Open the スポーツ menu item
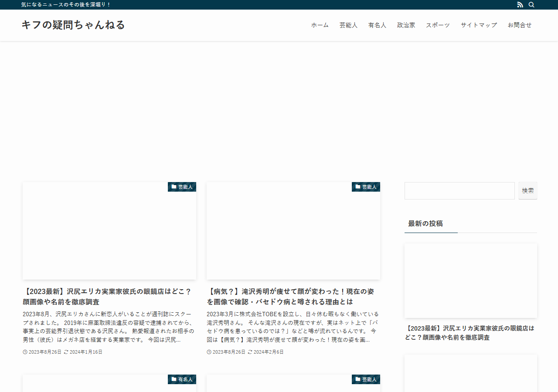This screenshot has height=392, width=558. coord(438,25)
